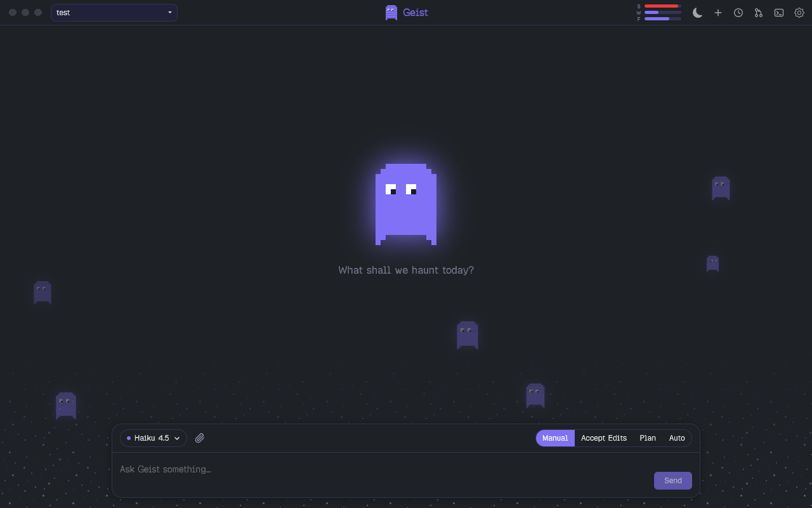The width and height of the screenshot is (812, 508).
Task: Open session history via the clock icon
Action: (x=738, y=13)
